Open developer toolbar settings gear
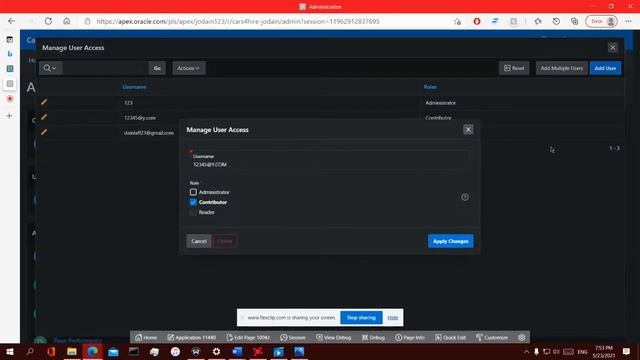Image resolution: width=640 pixels, height=360 pixels. tap(522, 338)
